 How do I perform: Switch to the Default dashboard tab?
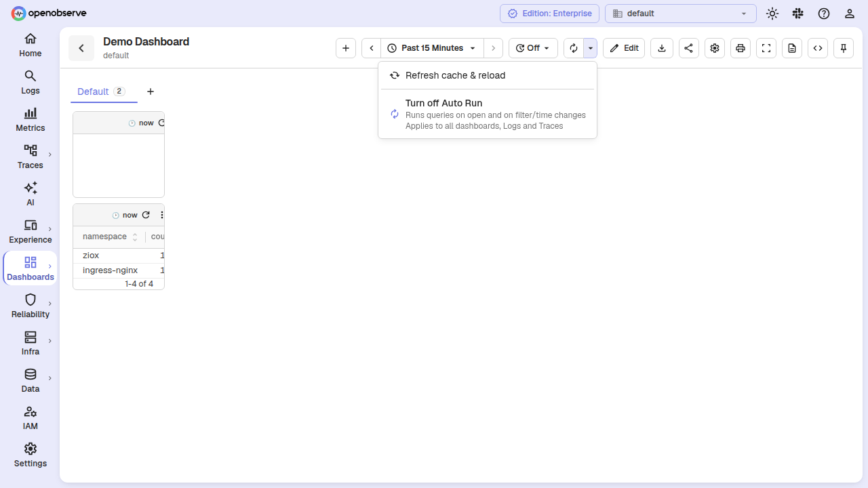(103, 91)
